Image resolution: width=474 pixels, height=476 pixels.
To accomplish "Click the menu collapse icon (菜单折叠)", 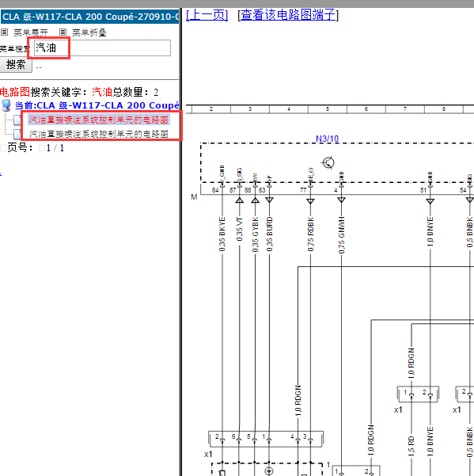I will (x=63, y=32).
